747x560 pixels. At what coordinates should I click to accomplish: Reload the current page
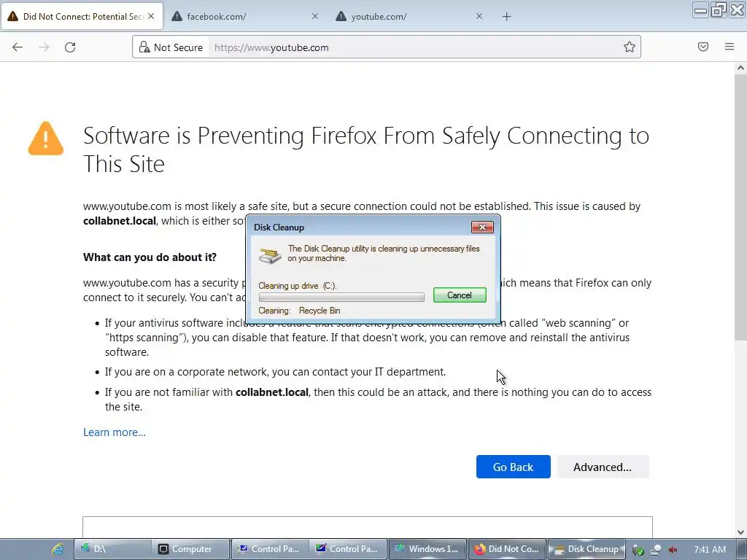coord(70,47)
